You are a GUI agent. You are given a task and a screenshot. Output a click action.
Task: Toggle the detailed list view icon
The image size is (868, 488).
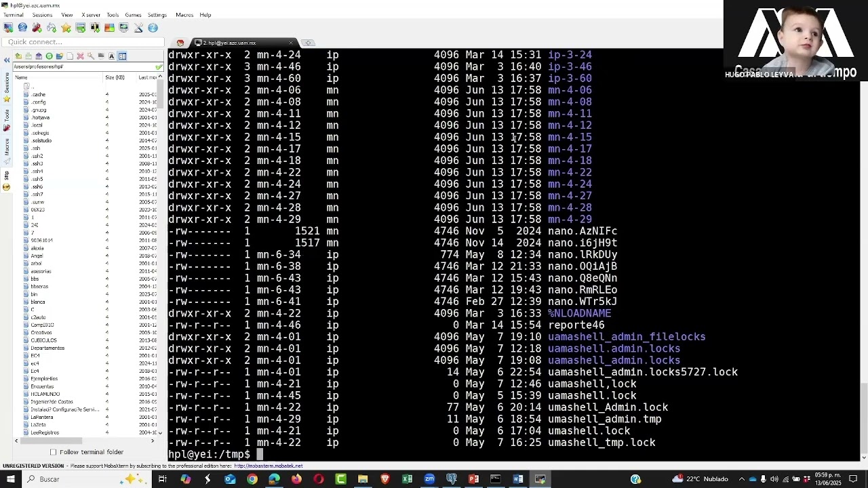pos(122,56)
